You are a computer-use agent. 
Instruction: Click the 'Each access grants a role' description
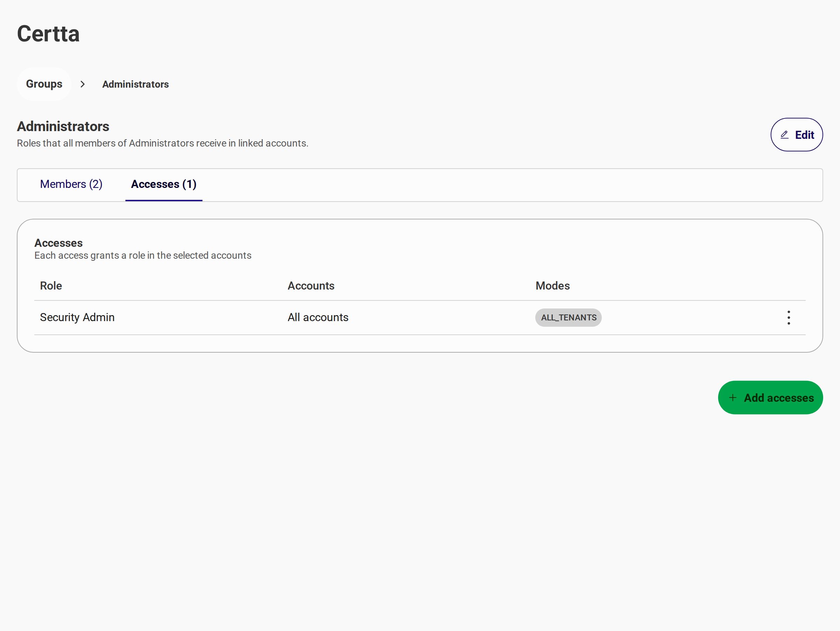click(143, 256)
